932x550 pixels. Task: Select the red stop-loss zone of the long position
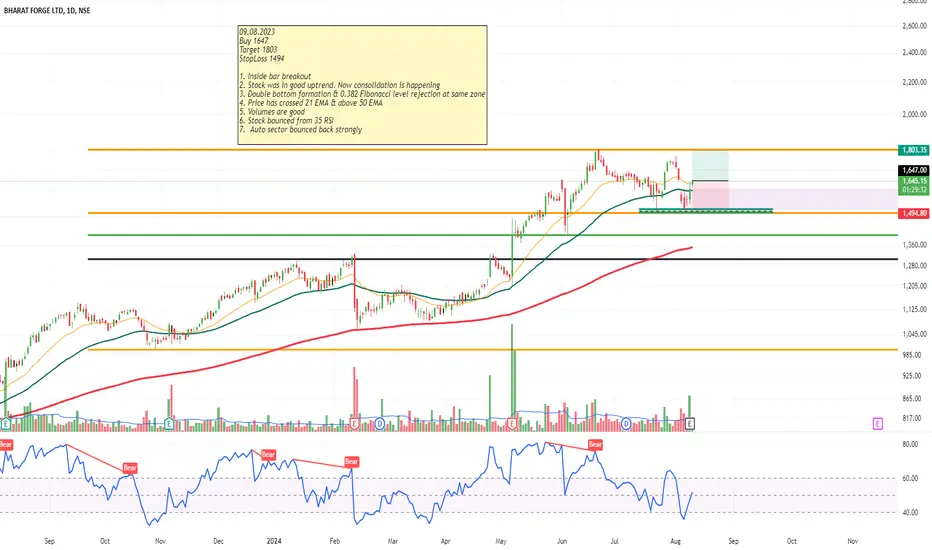[x=710, y=194]
